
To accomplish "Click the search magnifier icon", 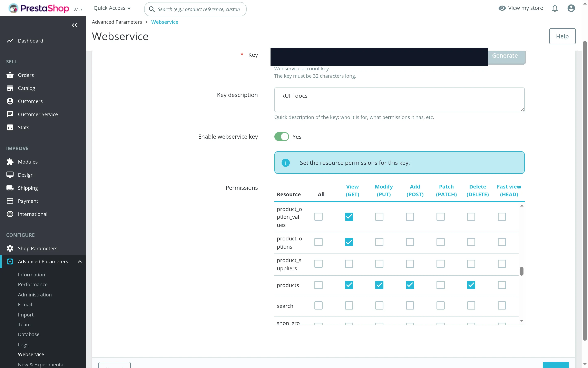I will click(152, 9).
